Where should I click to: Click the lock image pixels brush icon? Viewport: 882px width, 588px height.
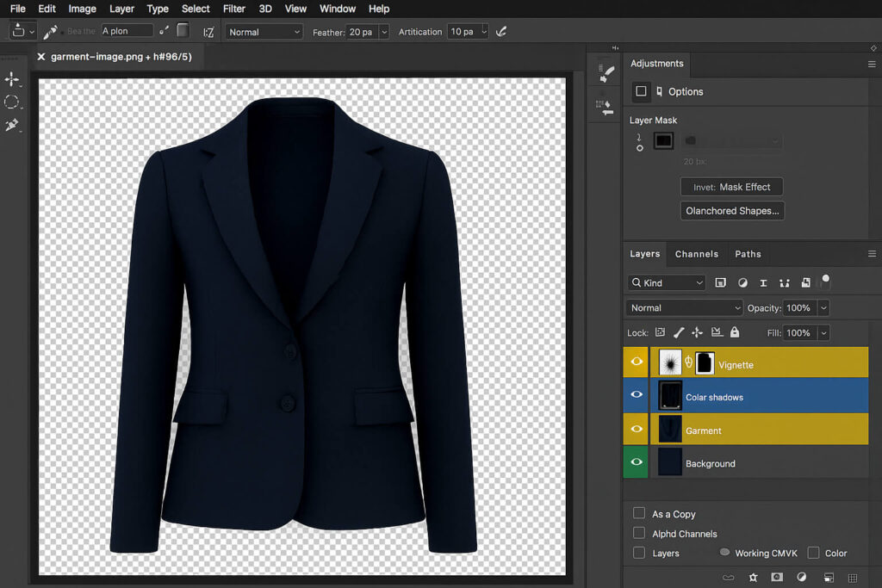tap(679, 332)
